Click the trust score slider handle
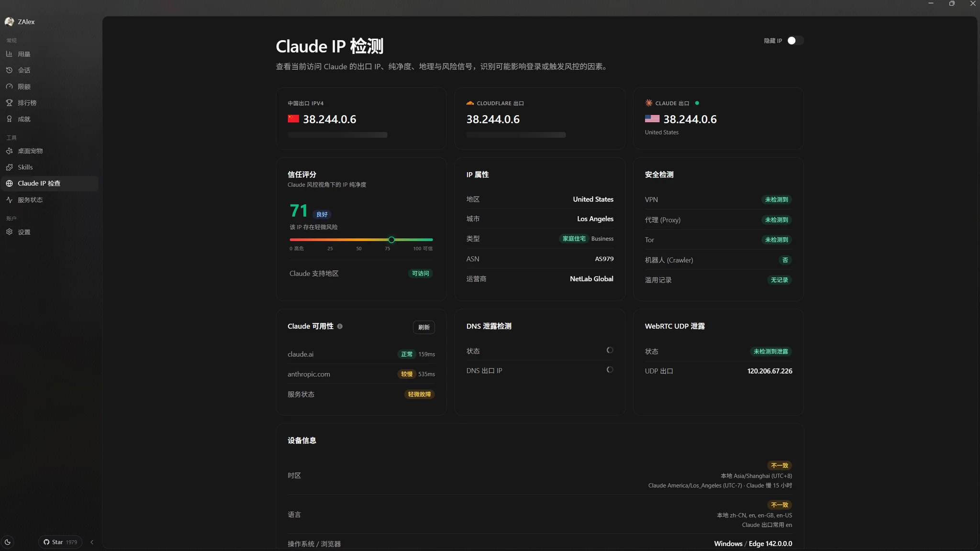Image resolution: width=980 pixels, height=551 pixels. coord(391,240)
